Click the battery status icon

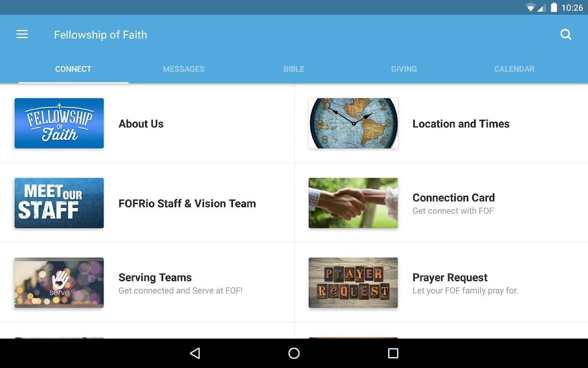tap(554, 7)
